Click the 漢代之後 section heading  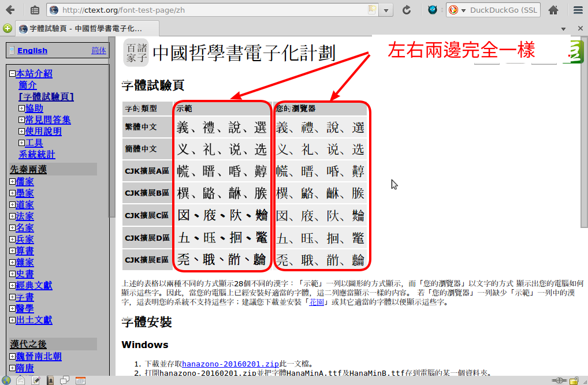[28, 344]
